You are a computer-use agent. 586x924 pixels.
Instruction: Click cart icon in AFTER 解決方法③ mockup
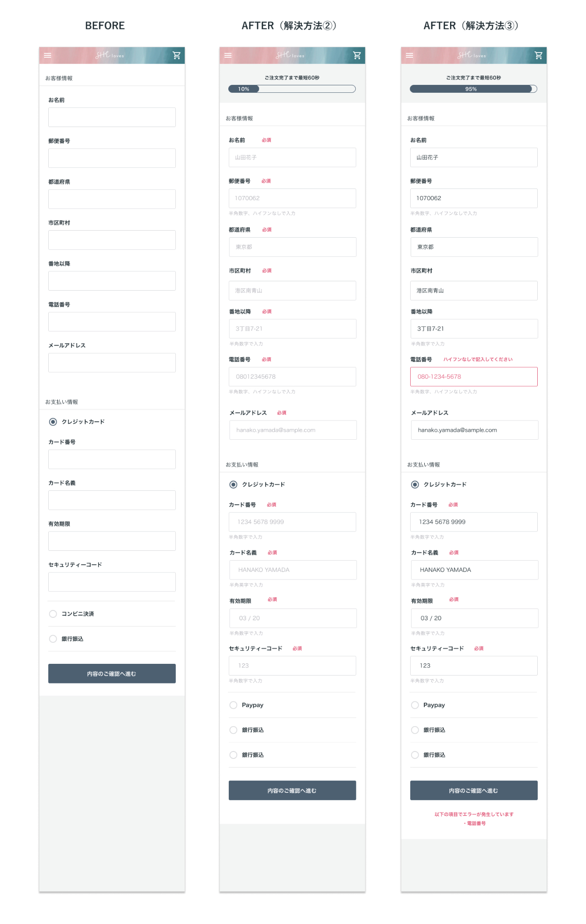coord(538,55)
